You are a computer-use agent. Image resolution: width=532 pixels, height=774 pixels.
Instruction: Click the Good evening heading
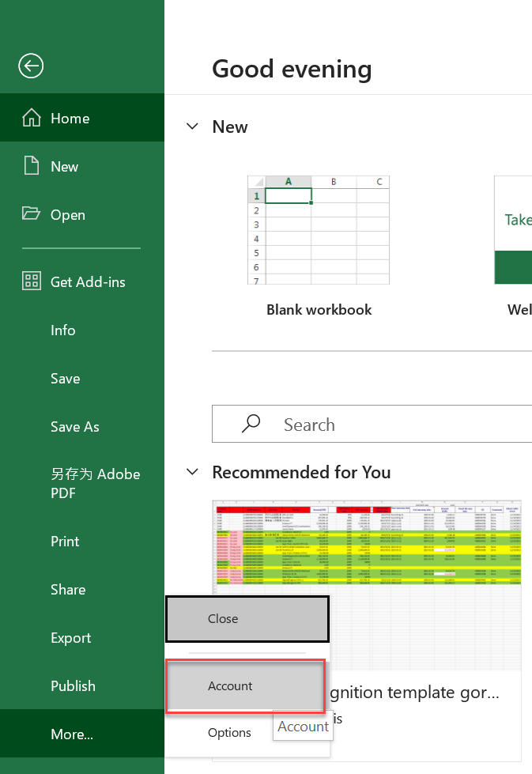click(292, 70)
